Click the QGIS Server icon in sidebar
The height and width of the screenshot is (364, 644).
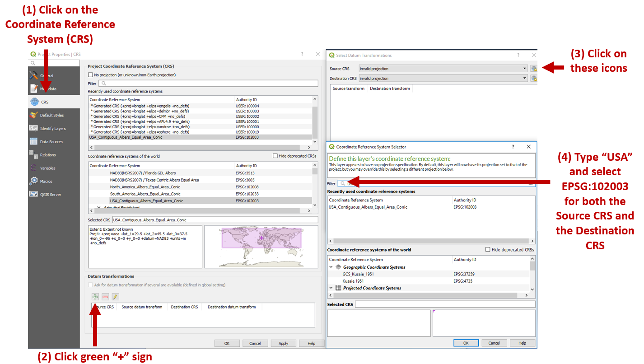pos(34,194)
